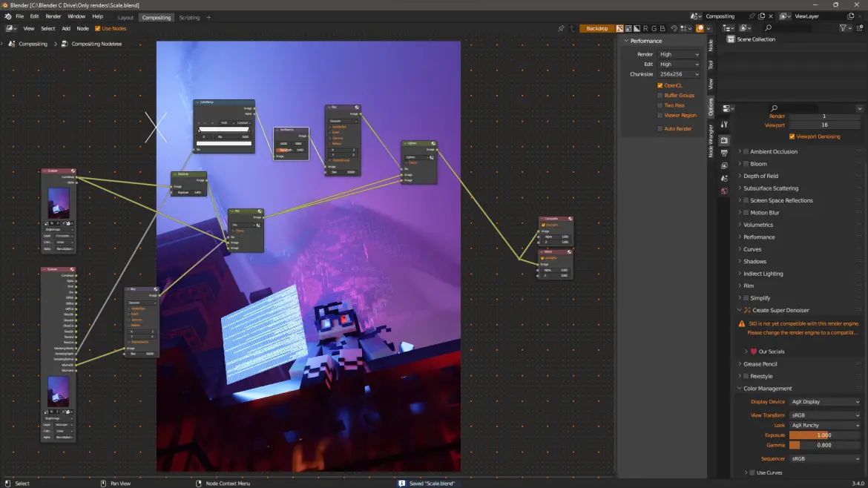
Task: Open World Properties in the properties editor
Action: click(724, 191)
